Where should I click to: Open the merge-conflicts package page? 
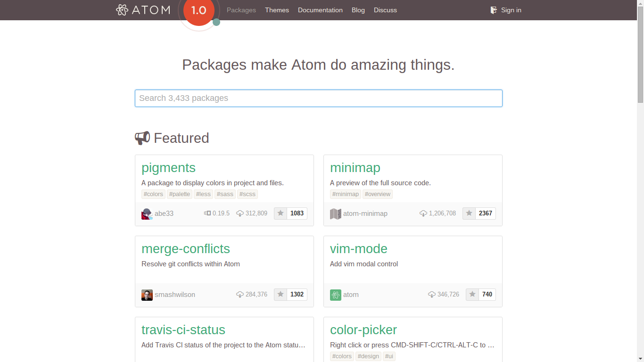186,249
